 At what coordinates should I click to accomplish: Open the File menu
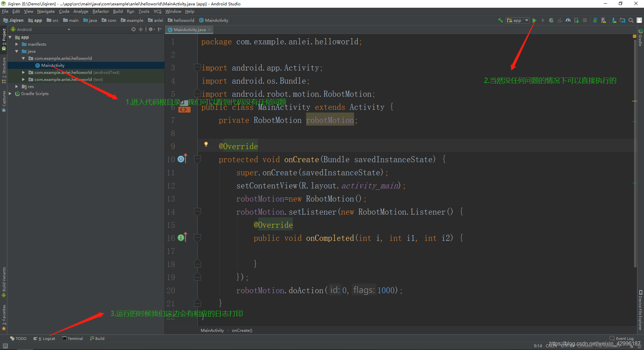pyautogui.click(x=5, y=11)
